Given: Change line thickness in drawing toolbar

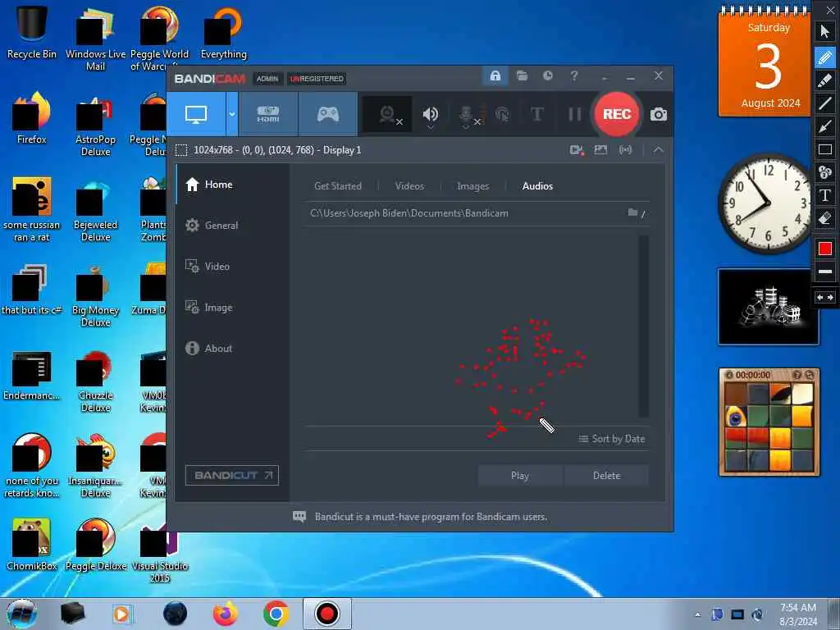Looking at the screenshot, I should pos(825,272).
